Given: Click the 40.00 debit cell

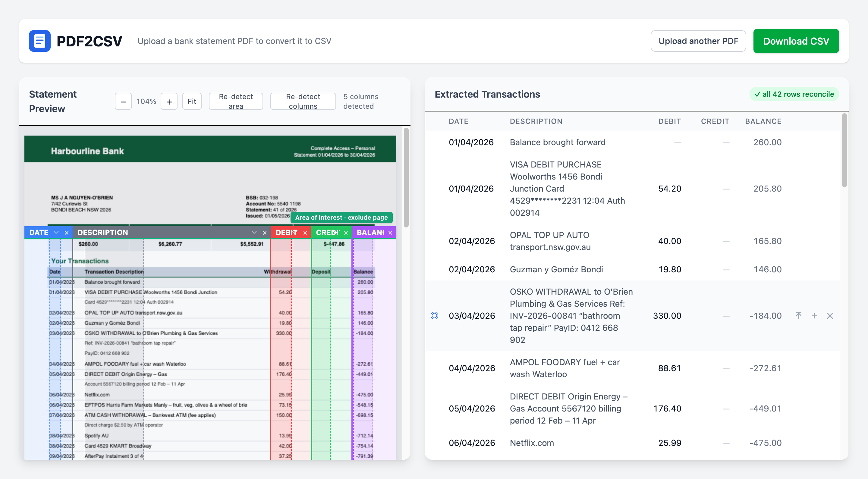Looking at the screenshot, I should [669, 241].
